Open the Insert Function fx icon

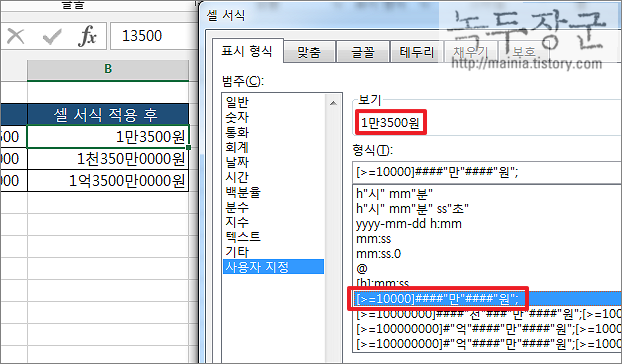[x=87, y=36]
